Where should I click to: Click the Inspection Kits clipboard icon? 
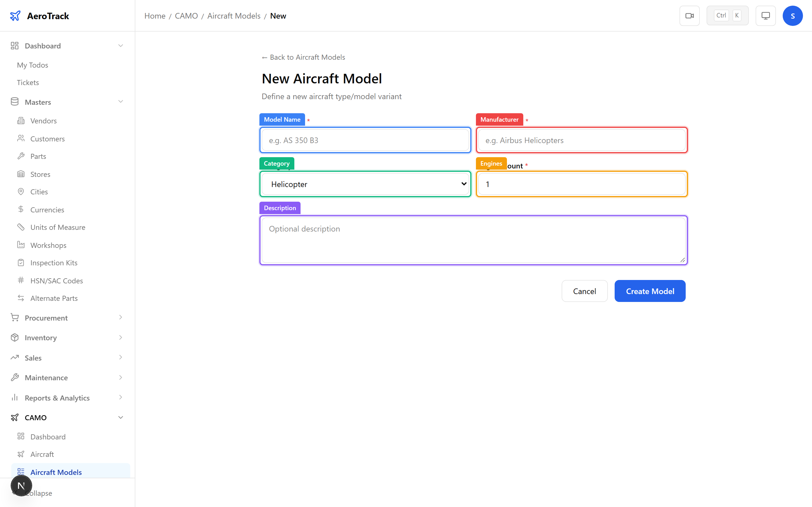(21, 263)
